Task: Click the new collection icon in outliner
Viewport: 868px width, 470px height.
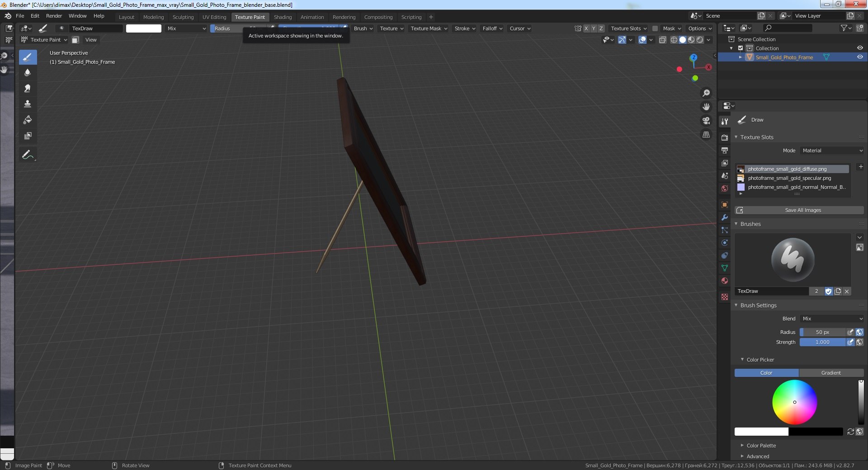Action: (859, 28)
